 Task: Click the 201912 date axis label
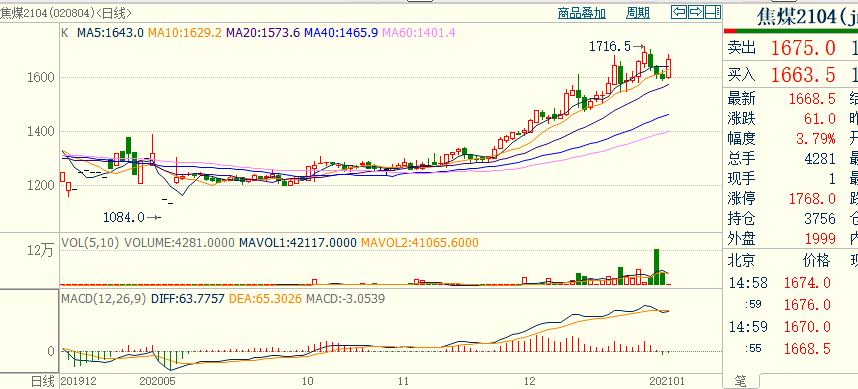coord(77,381)
